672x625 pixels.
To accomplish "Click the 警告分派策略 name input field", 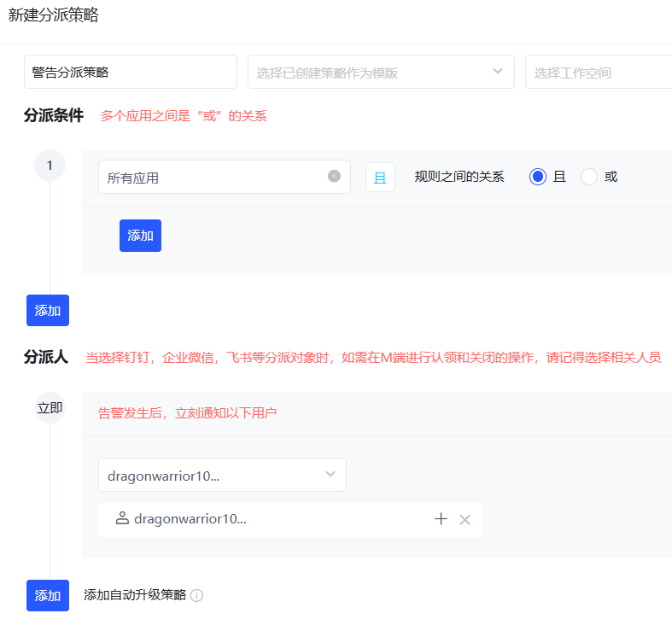I will click(130, 72).
